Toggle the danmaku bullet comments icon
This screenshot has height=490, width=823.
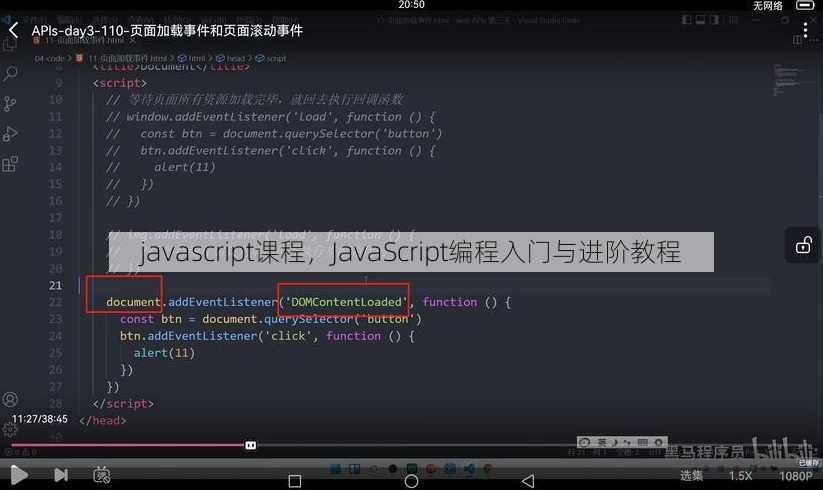[102, 475]
